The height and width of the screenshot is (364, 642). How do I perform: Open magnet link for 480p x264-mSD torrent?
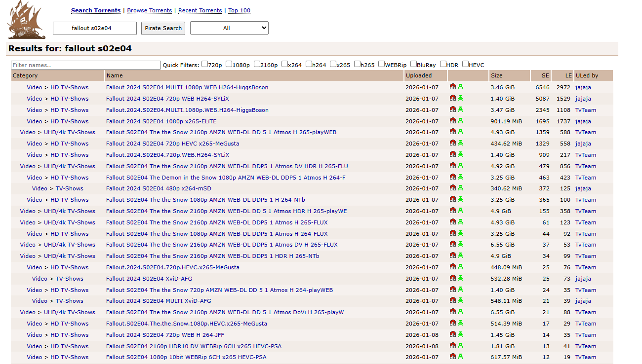[x=452, y=188]
